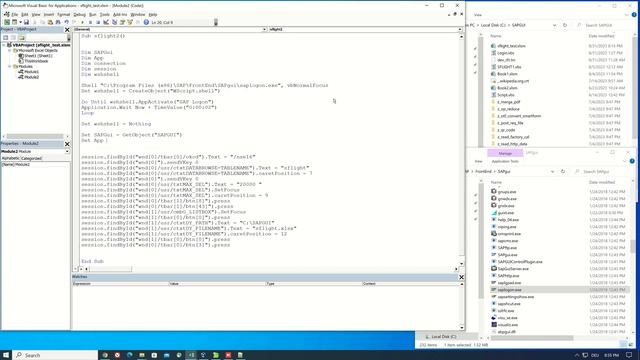The width and height of the screenshot is (640, 360).
Task: Click Find binoculars icon in toolbar
Action: (x=58, y=22)
